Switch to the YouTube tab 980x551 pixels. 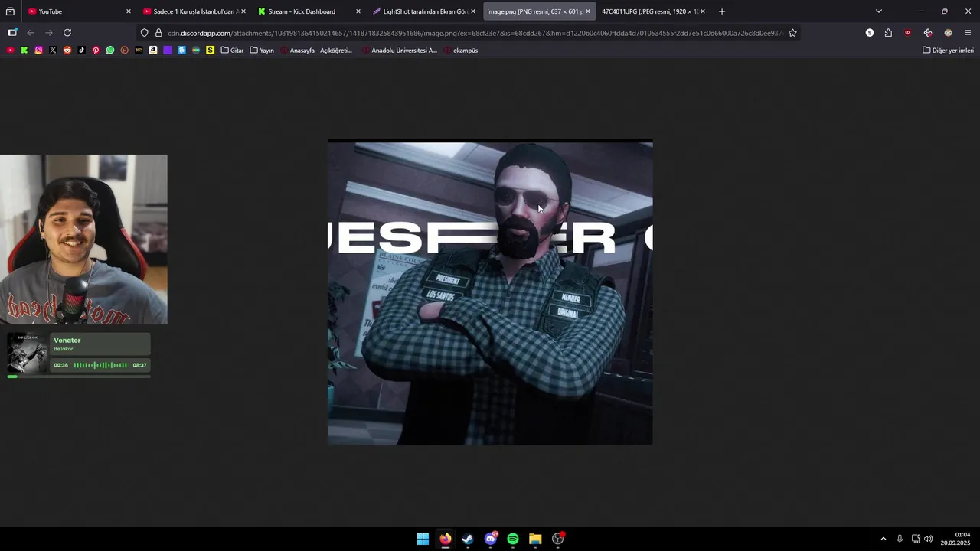click(x=77, y=11)
